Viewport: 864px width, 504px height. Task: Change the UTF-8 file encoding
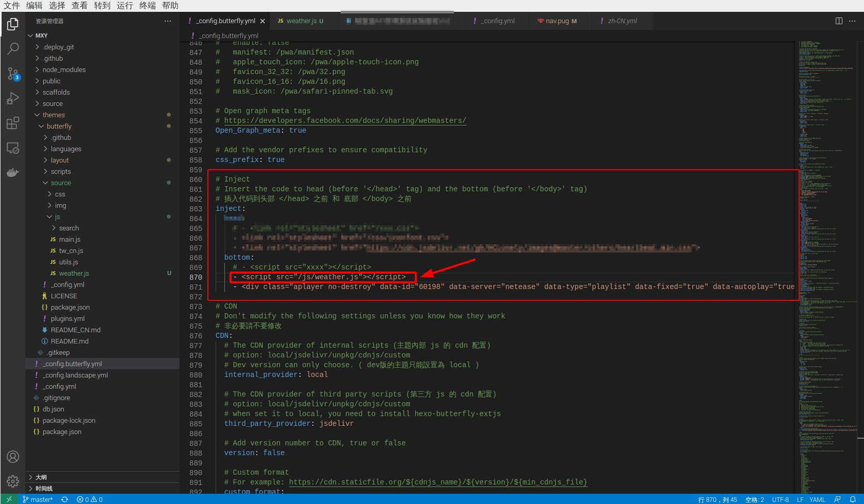(x=780, y=499)
